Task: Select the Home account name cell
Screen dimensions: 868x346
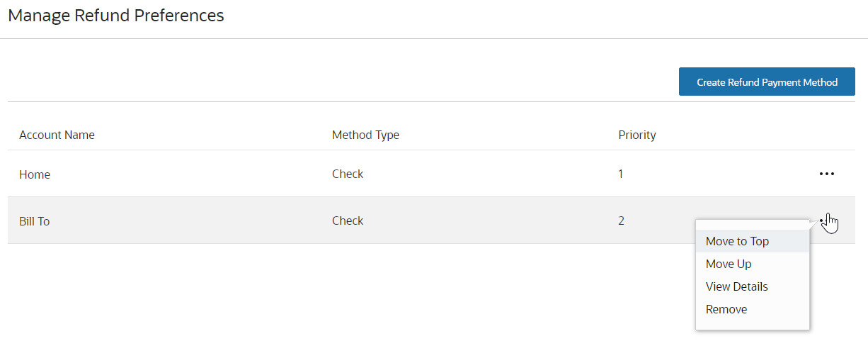Action: 35,174
